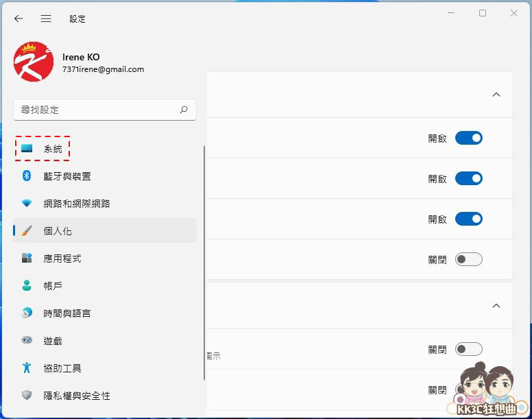Viewport: 532px width, 419px height.
Task: Click the 時間與語言 clock globe icon
Action: tap(27, 313)
